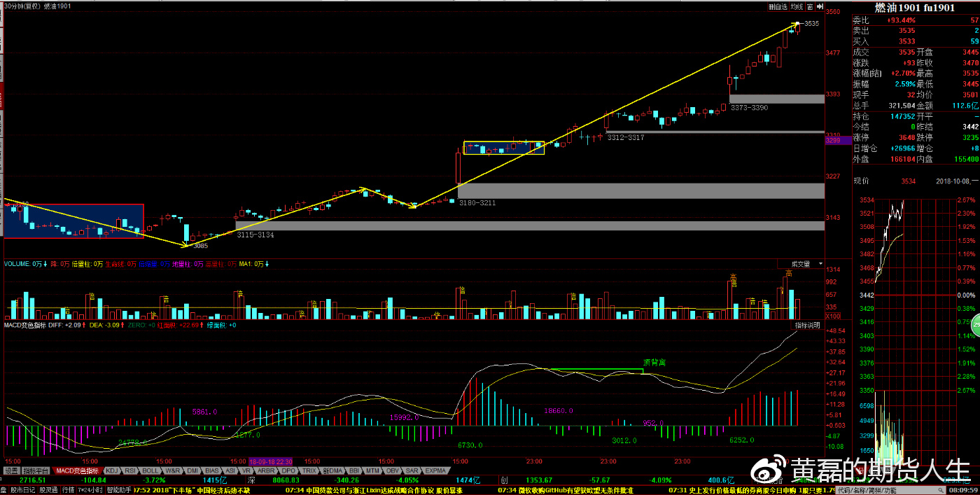Click the 18-09-18 22:30 time marker
Screen dimensions: 980x495
tap(272, 461)
